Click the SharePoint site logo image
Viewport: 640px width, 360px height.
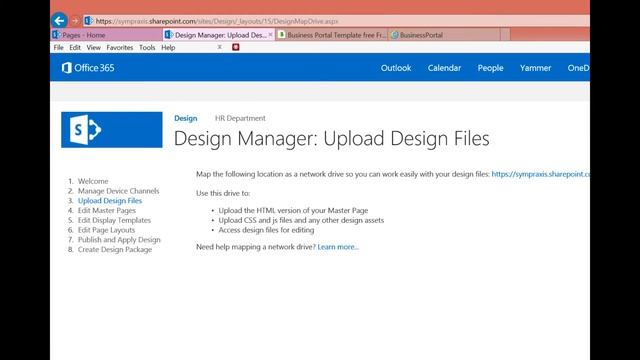111,129
